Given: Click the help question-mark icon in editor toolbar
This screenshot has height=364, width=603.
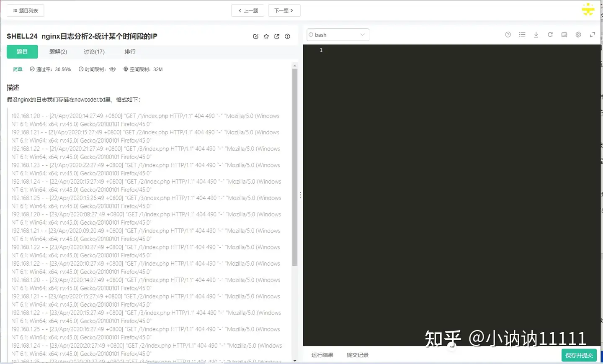Looking at the screenshot, I should (x=508, y=35).
